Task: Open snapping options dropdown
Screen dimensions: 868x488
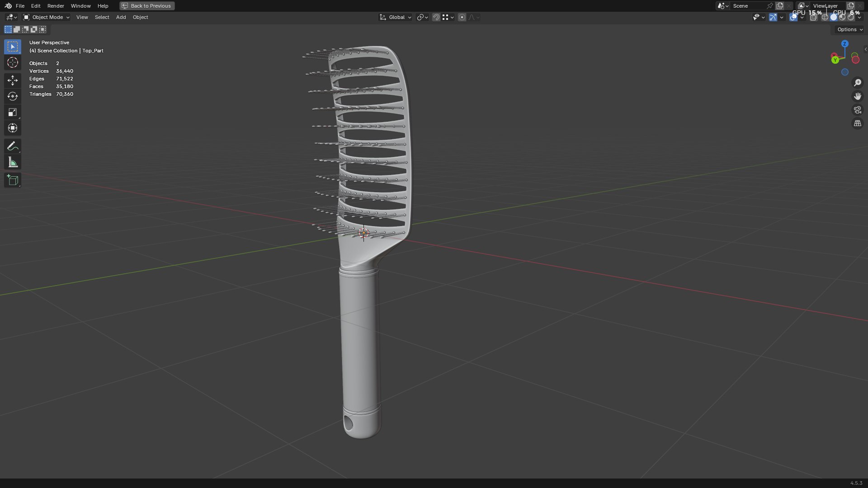Action: [x=448, y=17]
